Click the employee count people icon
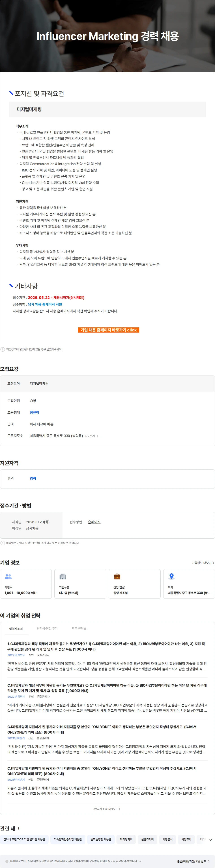Image resolution: width=215 pixels, height=868 pixels. click(x=9, y=576)
